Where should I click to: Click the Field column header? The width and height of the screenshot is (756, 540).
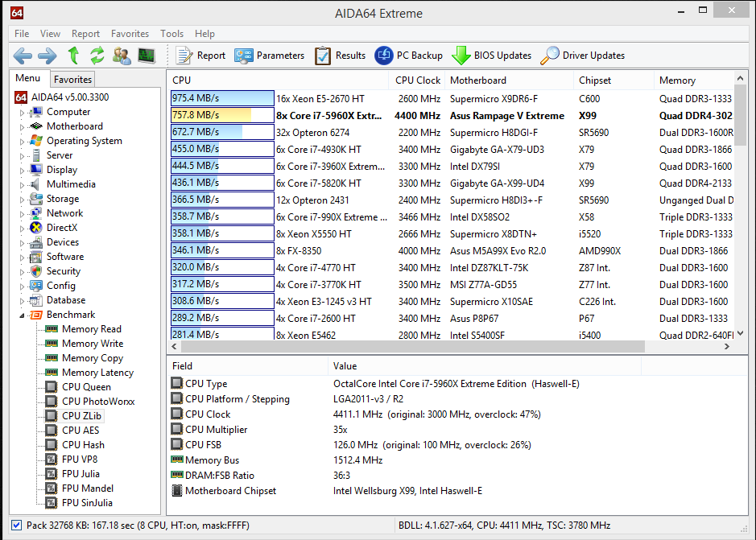tap(248, 366)
